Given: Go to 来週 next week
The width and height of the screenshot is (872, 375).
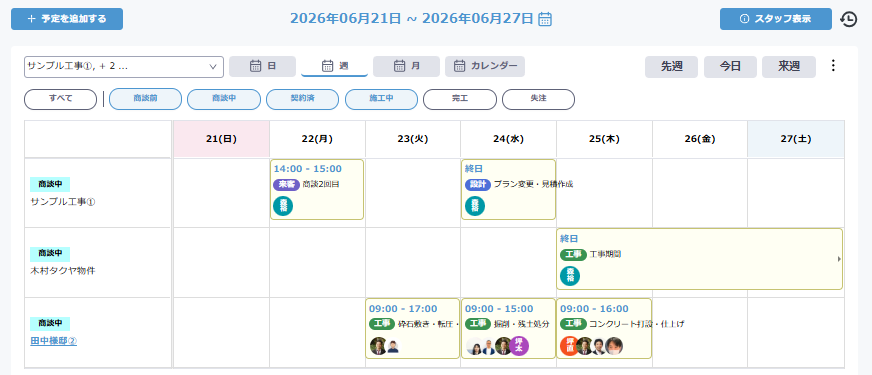Looking at the screenshot, I should [789, 67].
